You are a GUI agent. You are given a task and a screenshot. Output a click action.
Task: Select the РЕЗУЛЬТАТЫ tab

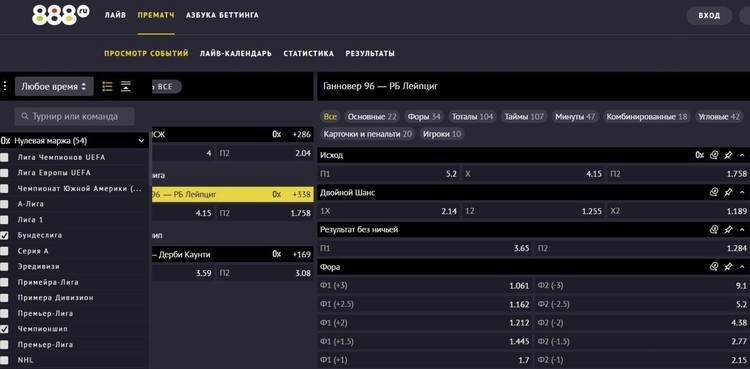tap(370, 54)
